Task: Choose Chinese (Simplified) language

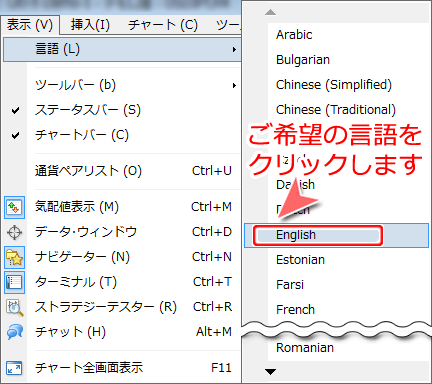Action: pos(334,85)
